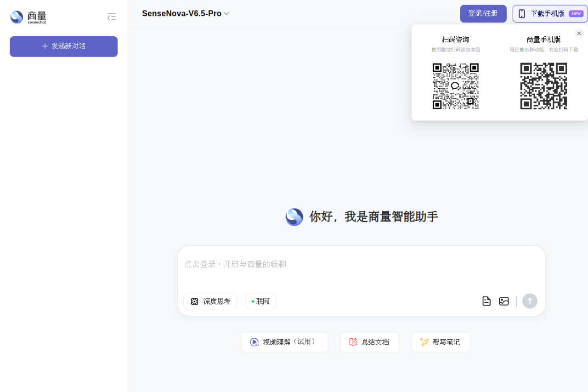Click 下载手机版 button

pos(550,14)
